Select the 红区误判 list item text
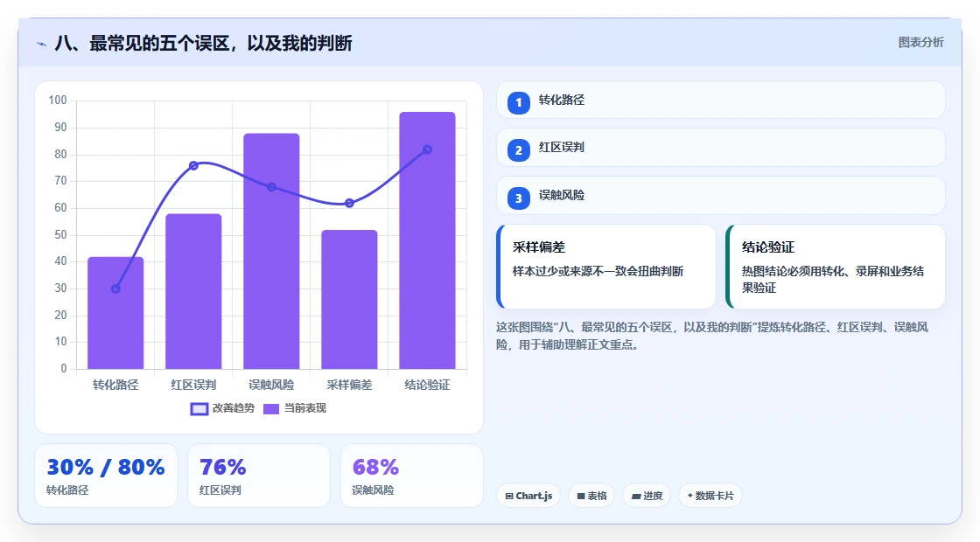Viewport: 980px width, 542px height. 561,148
